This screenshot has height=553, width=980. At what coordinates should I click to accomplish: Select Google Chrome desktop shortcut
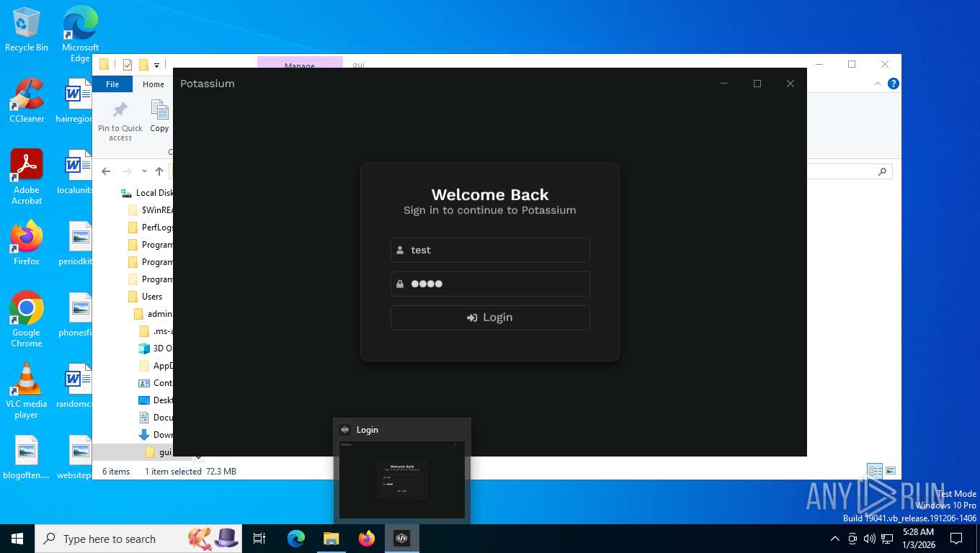(x=27, y=319)
